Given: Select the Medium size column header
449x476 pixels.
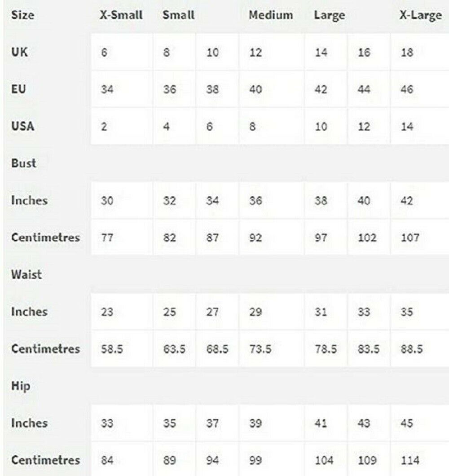Looking at the screenshot, I should click(271, 15).
